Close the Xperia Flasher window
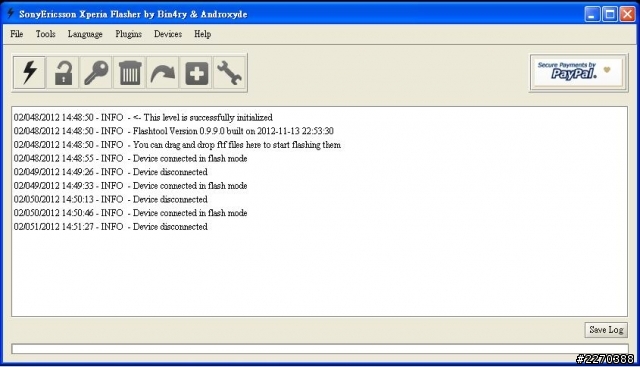Viewport: 640px width, 367px height. coord(627,14)
